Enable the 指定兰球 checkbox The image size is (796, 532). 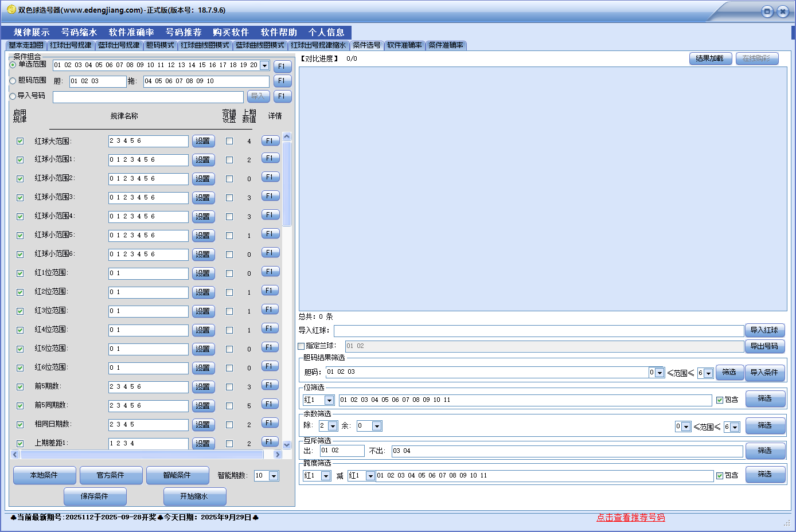[x=301, y=346]
